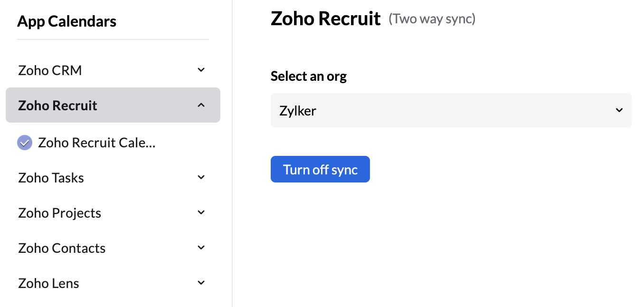The height and width of the screenshot is (307, 644).
Task: Select the highlighted Zoho Recruit sidebar item
Action: point(113,105)
